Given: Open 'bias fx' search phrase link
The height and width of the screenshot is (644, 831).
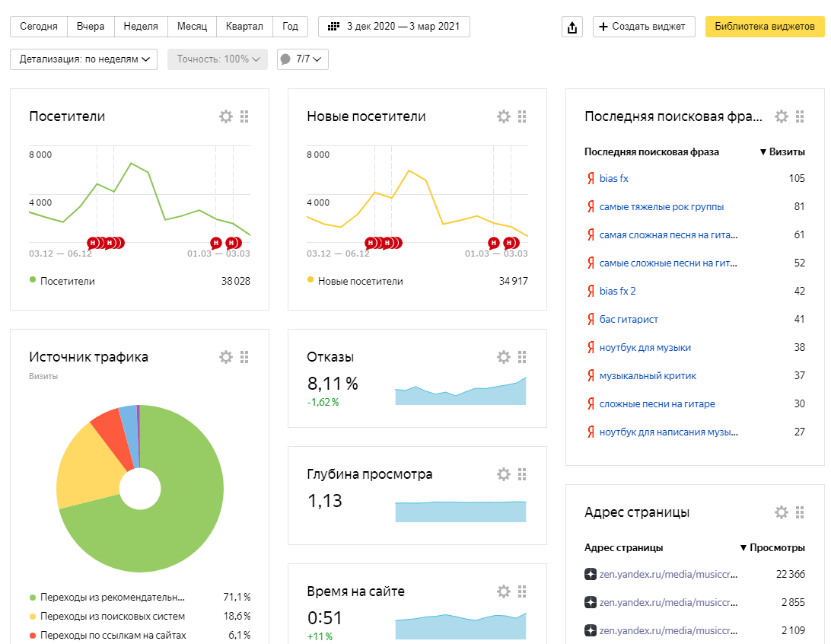Looking at the screenshot, I should point(613,179).
